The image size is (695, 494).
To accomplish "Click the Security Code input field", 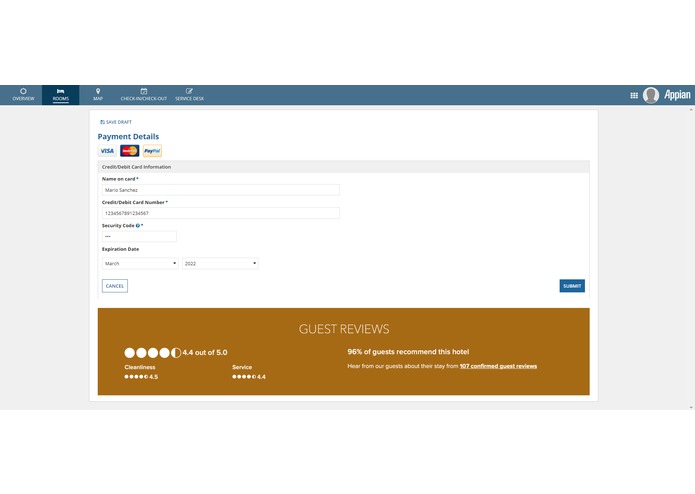I will (139, 236).
